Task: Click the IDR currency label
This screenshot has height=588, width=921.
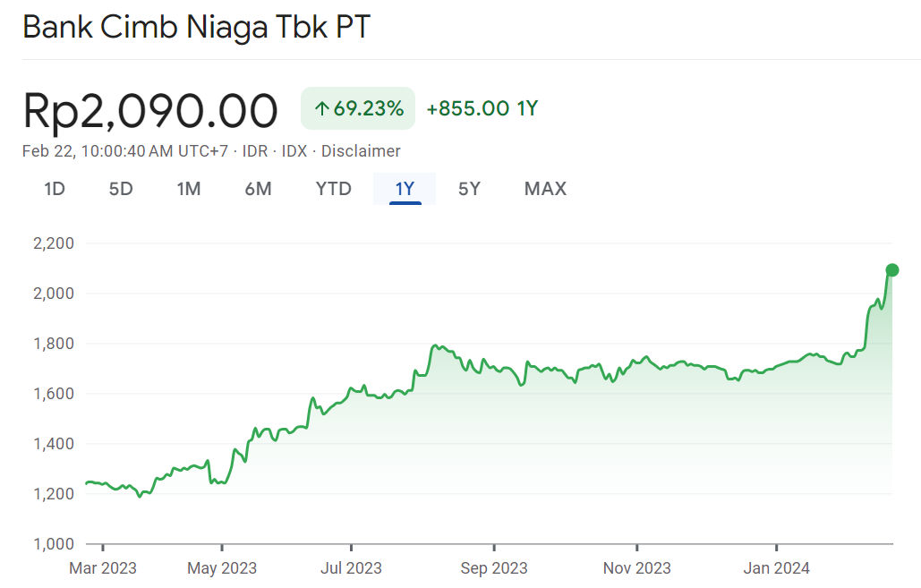Action: [x=255, y=151]
